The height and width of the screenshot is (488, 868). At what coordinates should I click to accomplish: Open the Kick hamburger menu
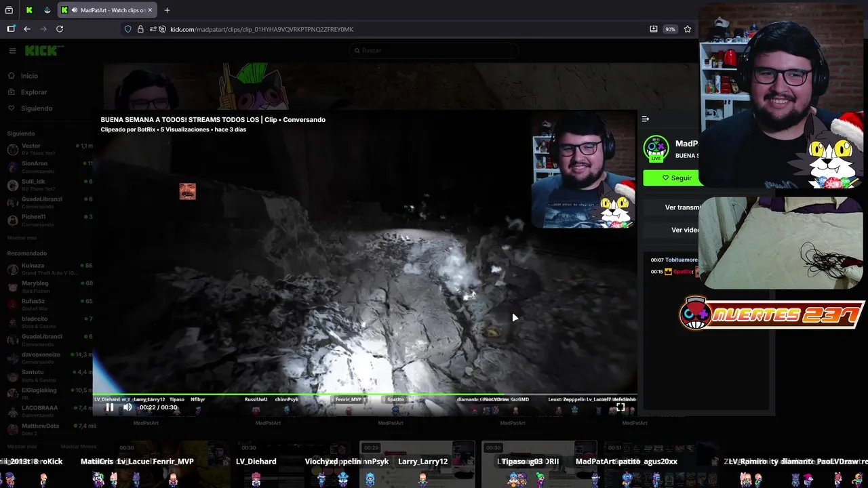tap(12, 51)
